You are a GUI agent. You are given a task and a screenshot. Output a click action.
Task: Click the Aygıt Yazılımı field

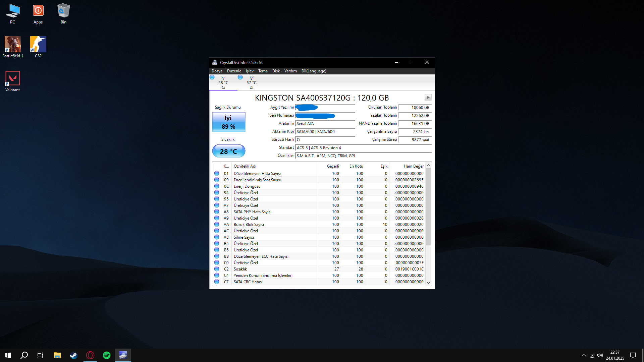[325, 108]
